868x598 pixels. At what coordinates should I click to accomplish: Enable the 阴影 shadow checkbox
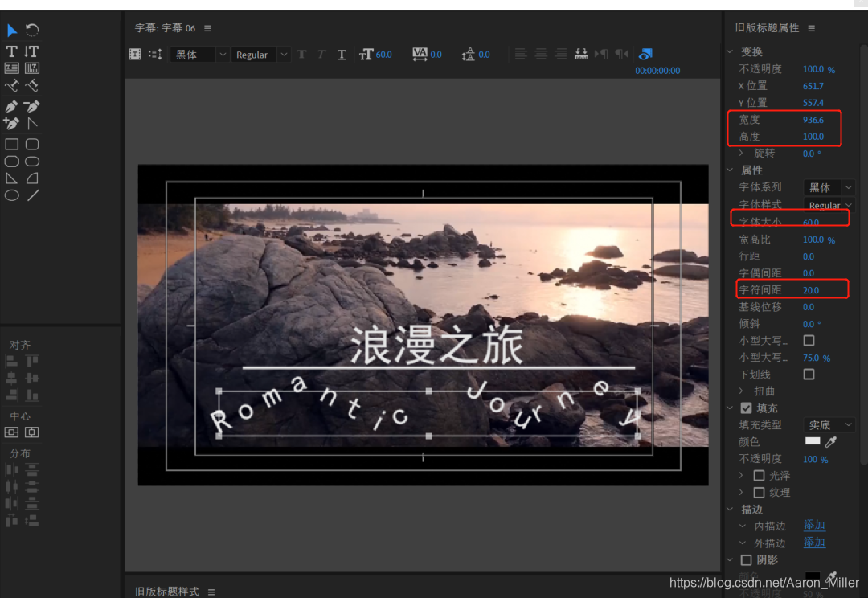[x=746, y=559]
